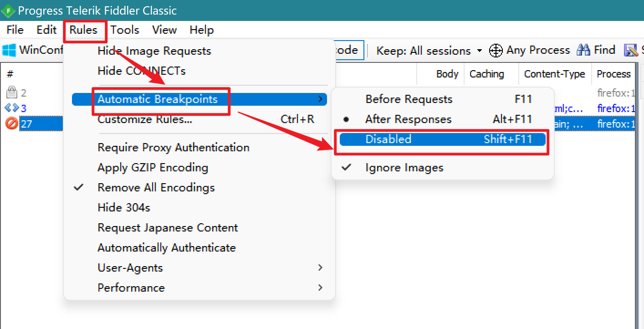Toggle Hide CONNECTs rule

[x=199, y=71]
